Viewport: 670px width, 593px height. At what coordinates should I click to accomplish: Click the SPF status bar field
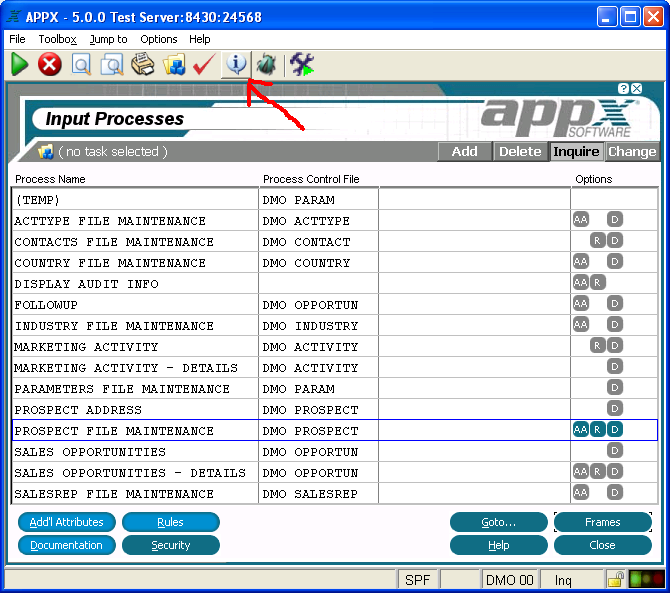[417, 580]
